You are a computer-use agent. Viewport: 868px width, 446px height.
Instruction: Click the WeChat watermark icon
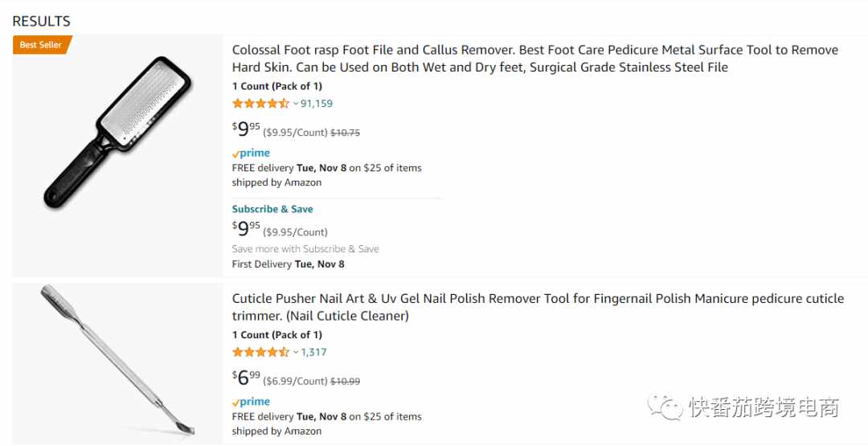click(x=665, y=407)
